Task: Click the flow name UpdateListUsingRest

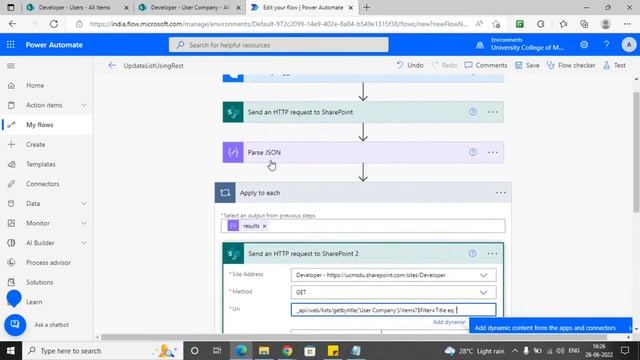Action: coord(153,66)
